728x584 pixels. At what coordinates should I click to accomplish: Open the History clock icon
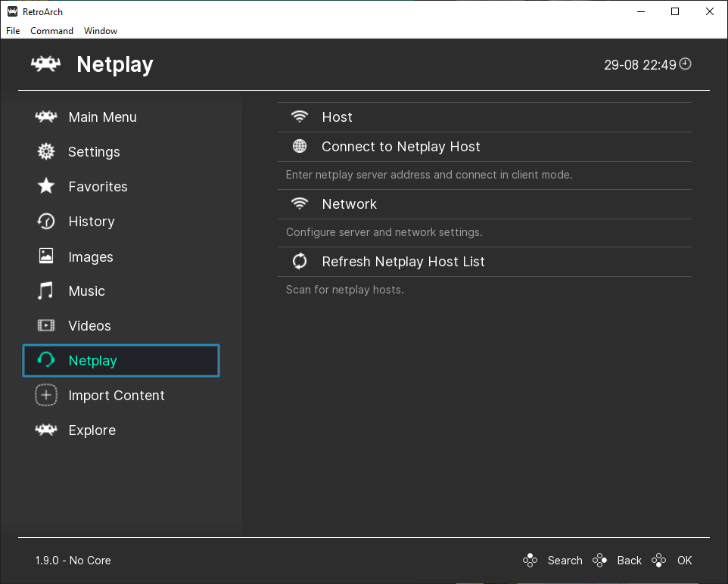[46, 222]
